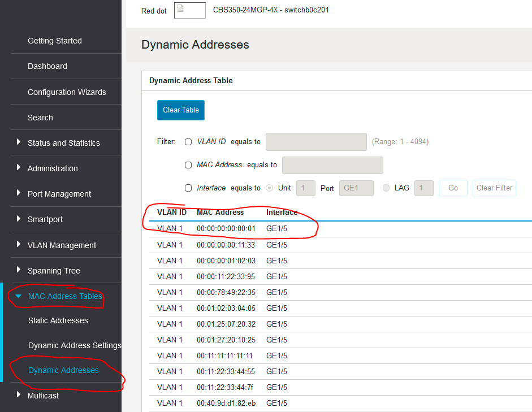The image size is (532, 412).
Task: Enable the VLAN ID filter checkbox
Action: [188, 141]
